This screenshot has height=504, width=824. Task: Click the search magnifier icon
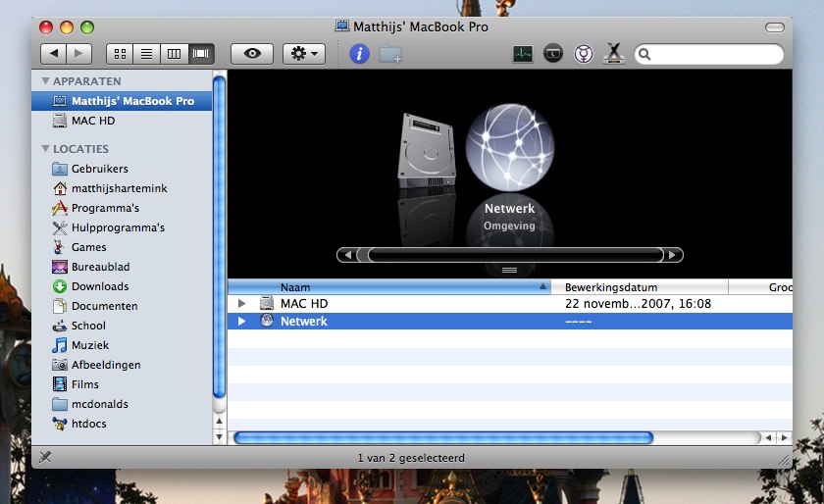pos(644,54)
